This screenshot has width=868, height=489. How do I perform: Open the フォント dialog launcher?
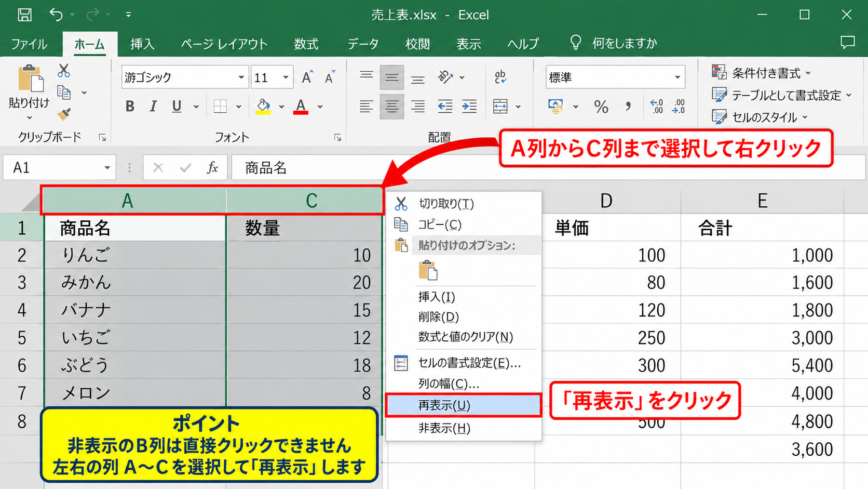pyautogui.click(x=337, y=137)
